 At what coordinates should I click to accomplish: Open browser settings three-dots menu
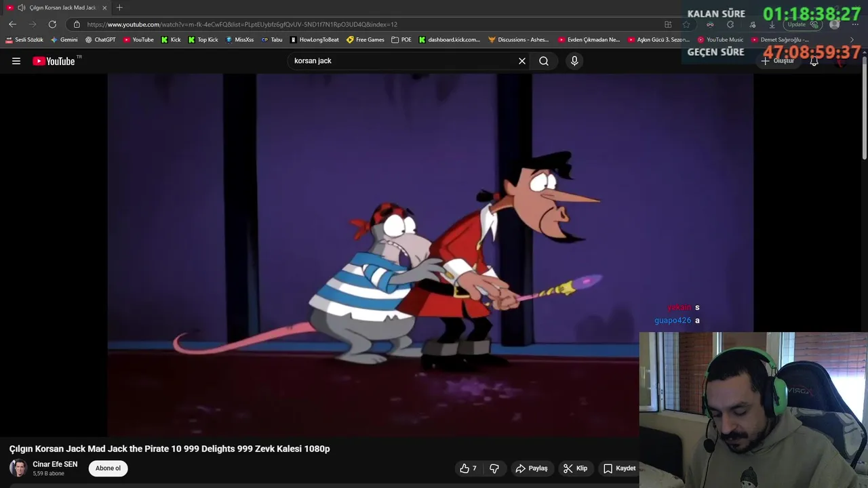click(x=855, y=24)
